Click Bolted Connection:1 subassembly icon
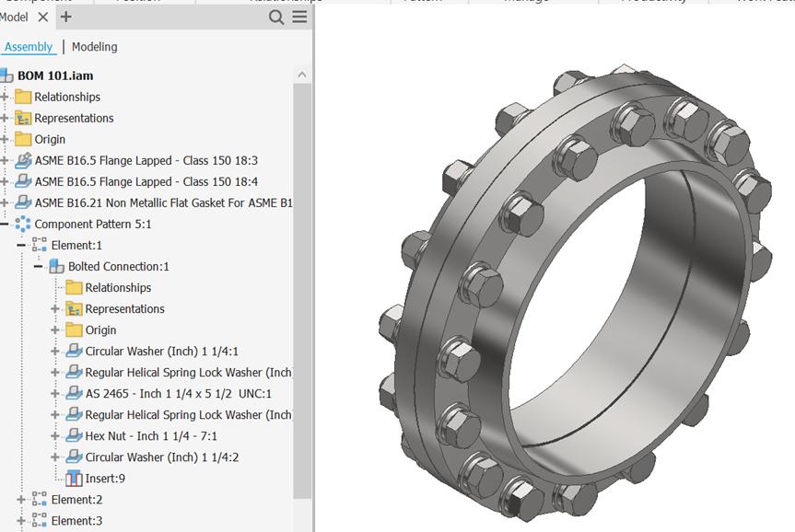Viewport: 795px width, 532px height. click(x=57, y=267)
